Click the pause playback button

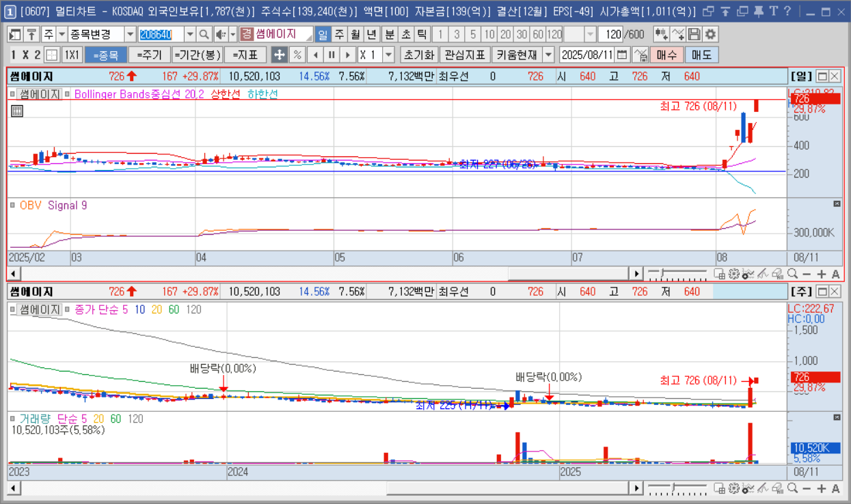coord(332,55)
